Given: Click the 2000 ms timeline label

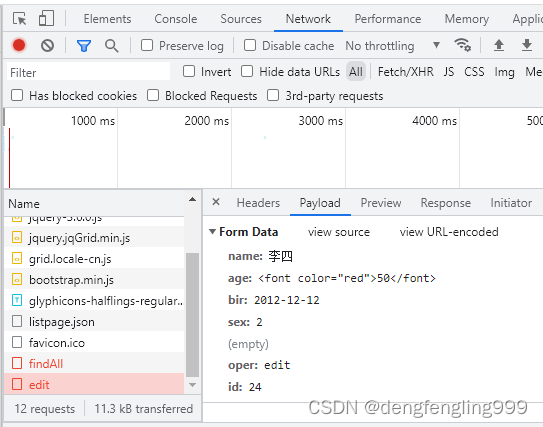Looking at the screenshot, I should [x=206, y=121].
